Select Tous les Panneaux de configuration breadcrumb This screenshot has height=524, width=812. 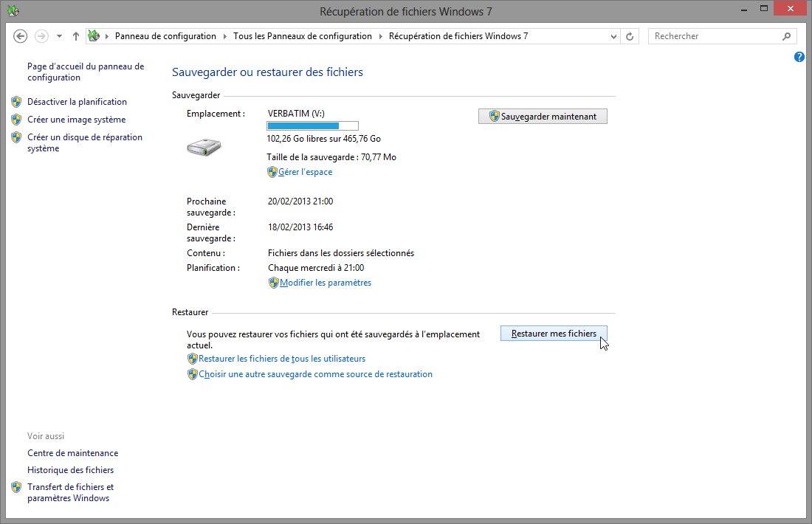(303, 35)
